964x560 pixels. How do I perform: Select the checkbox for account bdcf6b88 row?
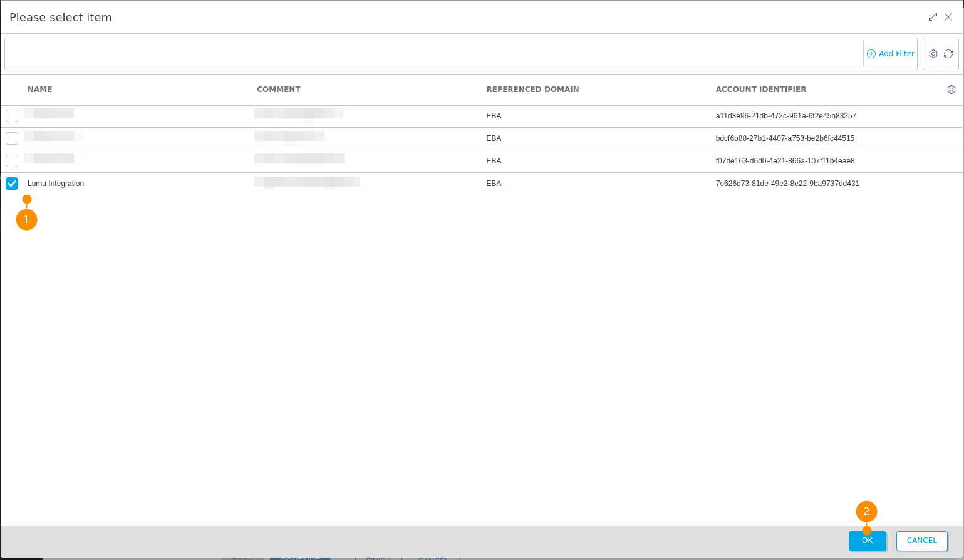pos(12,138)
